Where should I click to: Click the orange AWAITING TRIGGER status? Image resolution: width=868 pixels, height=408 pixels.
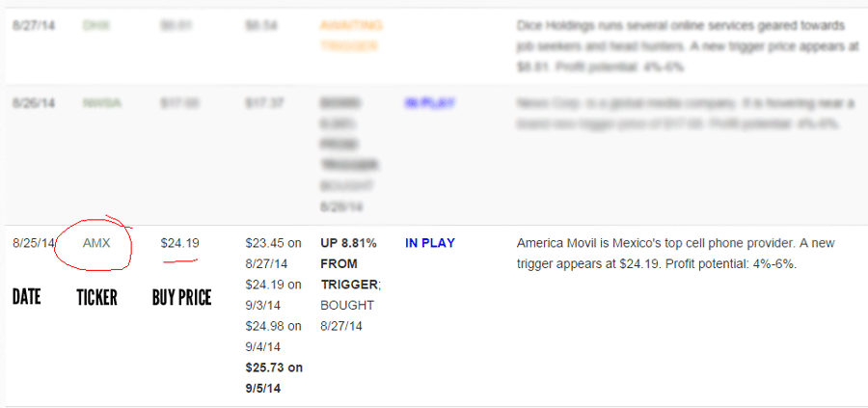(351, 36)
